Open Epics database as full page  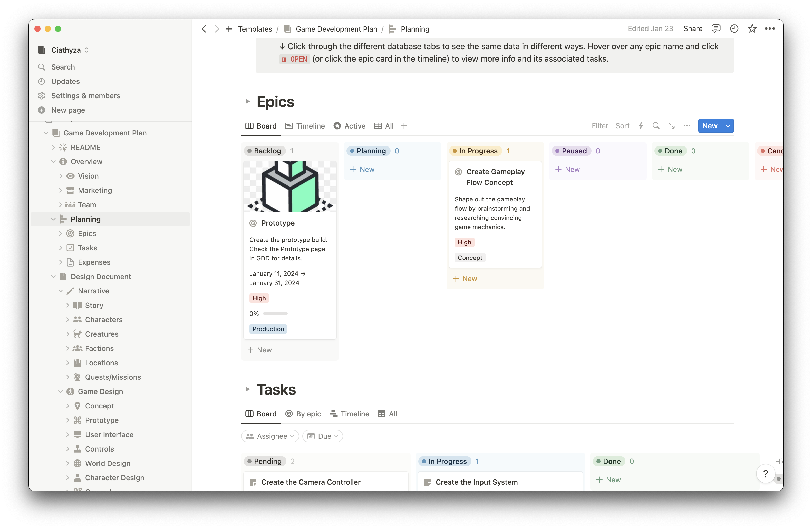[x=671, y=126]
